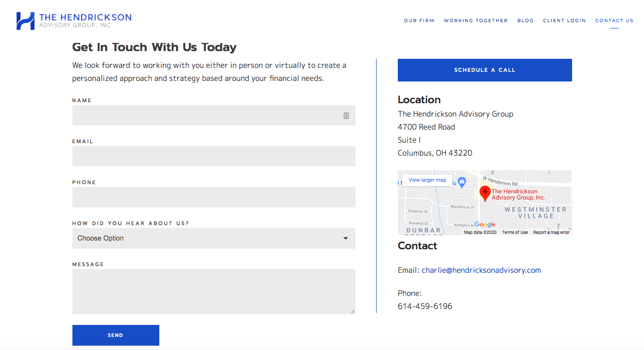Click the Location heading

click(x=419, y=100)
